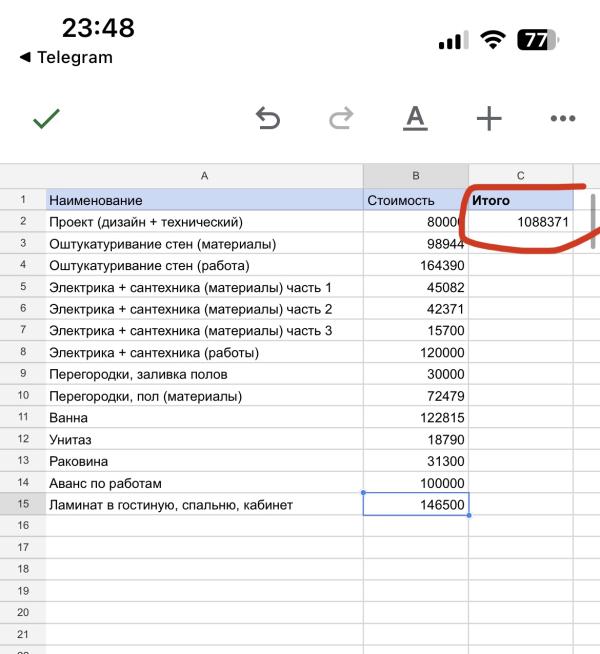600x654 pixels.
Task: Tap the plus icon to insert
Action: [x=489, y=119]
